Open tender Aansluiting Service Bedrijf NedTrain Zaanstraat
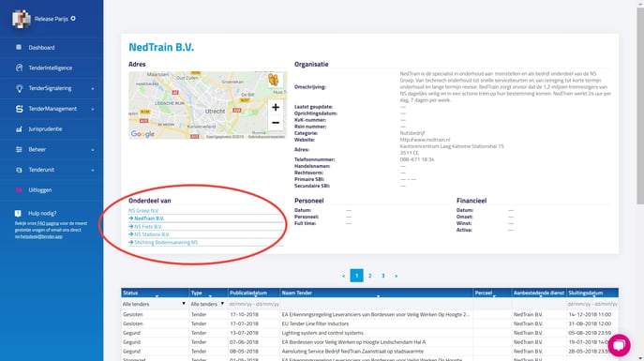Viewport: 644px width, 361px height. (352, 351)
